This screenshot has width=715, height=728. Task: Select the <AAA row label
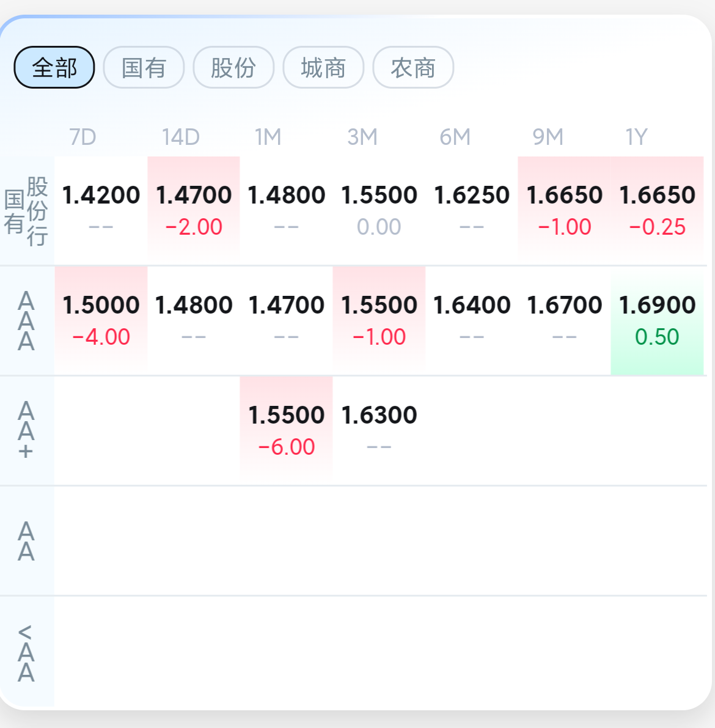point(26,652)
